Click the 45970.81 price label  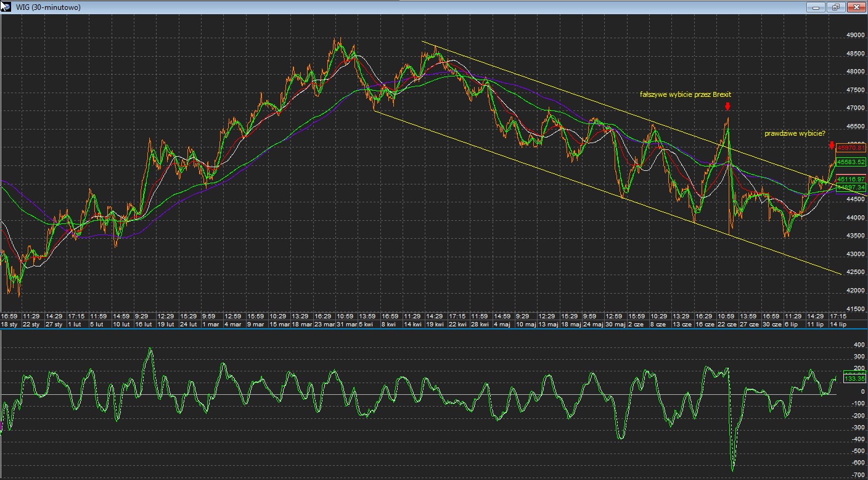point(851,148)
